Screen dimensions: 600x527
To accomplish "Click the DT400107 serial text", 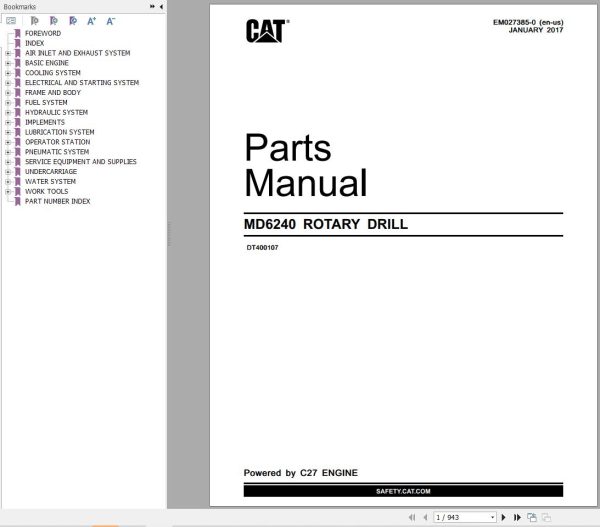I will [x=262, y=248].
